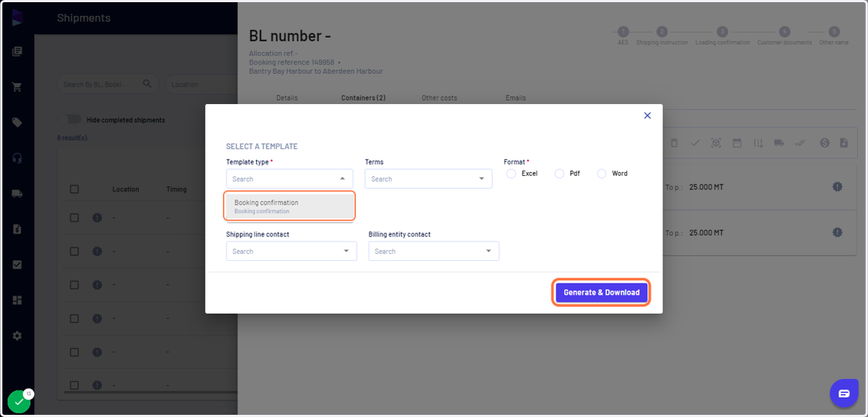
Task: Click the scan cube icon in container toolbar
Action: (x=716, y=143)
